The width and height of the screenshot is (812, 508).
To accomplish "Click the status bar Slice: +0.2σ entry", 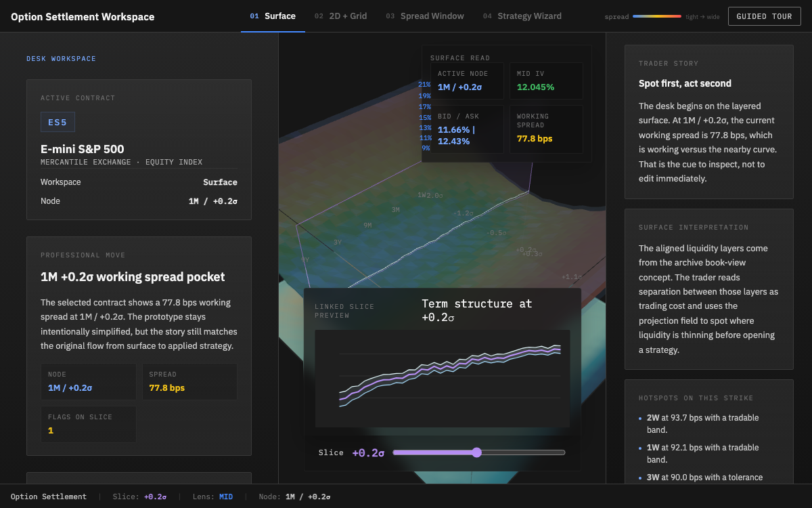I will (x=139, y=496).
